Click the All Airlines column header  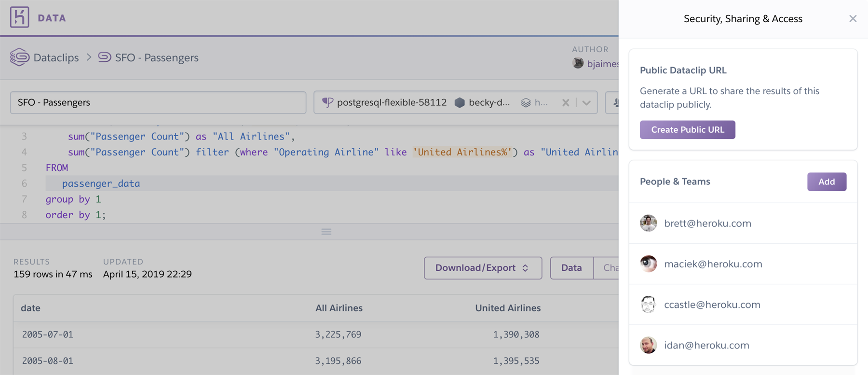coord(339,308)
